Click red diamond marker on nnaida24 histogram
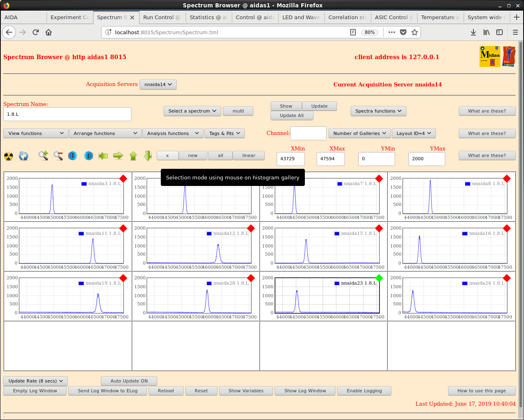Screen dimensions: 524x420 pyautogui.click(x=507, y=278)
